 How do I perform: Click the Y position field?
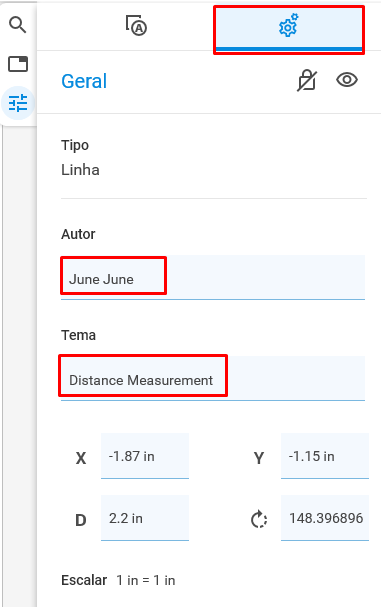tap(325, 456)
